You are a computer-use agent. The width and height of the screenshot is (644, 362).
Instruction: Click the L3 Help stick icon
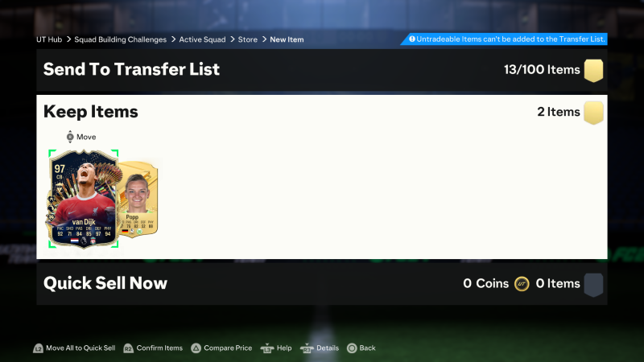pyautogui.click(x=267, y=348)
